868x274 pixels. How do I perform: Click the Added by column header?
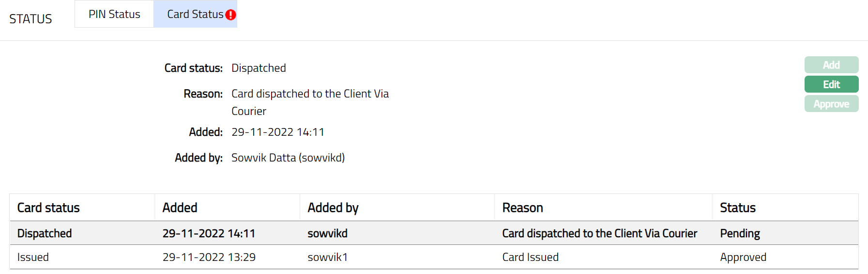[333, 208]
